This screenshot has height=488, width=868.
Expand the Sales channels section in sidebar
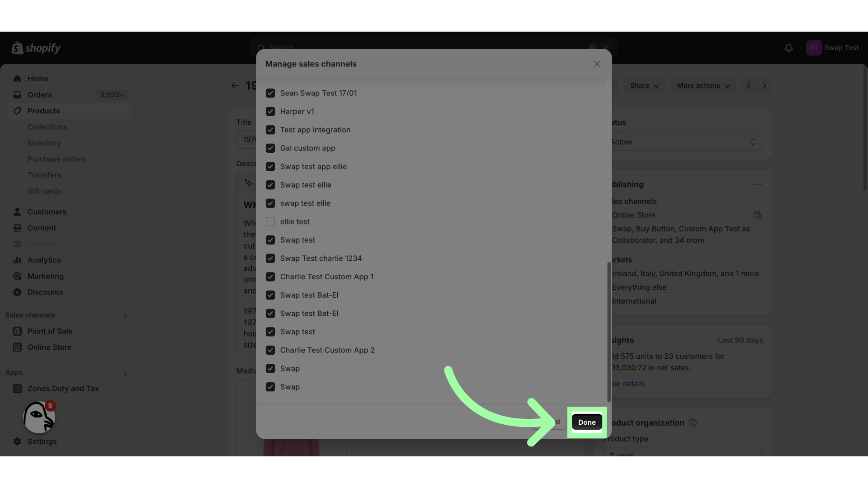(125, 315)
